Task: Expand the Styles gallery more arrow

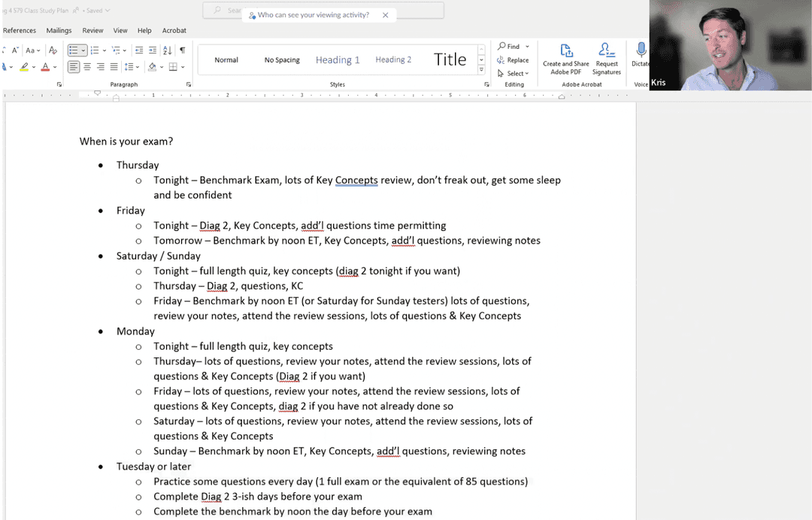Action: (x=481, y=70)
